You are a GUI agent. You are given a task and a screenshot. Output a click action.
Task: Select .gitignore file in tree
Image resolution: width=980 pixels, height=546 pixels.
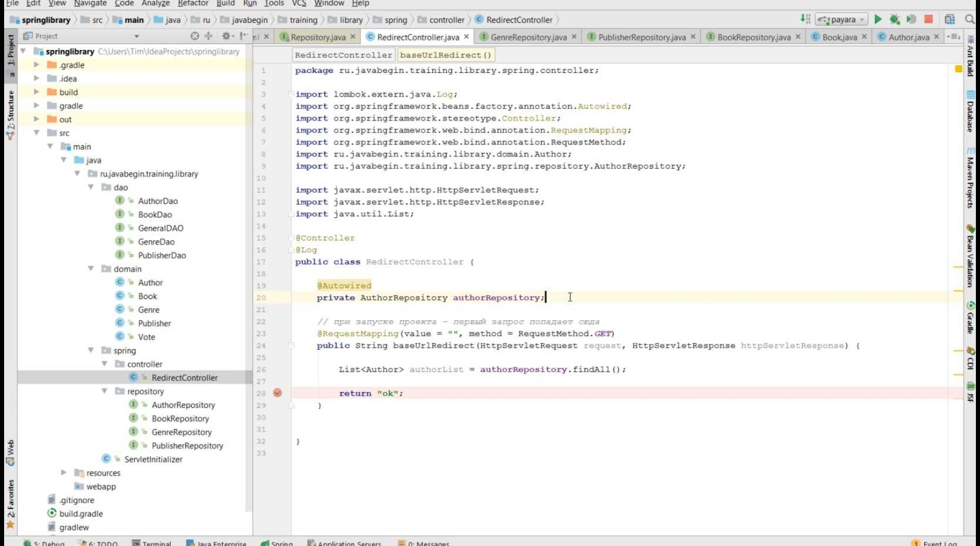click(77, 500)
